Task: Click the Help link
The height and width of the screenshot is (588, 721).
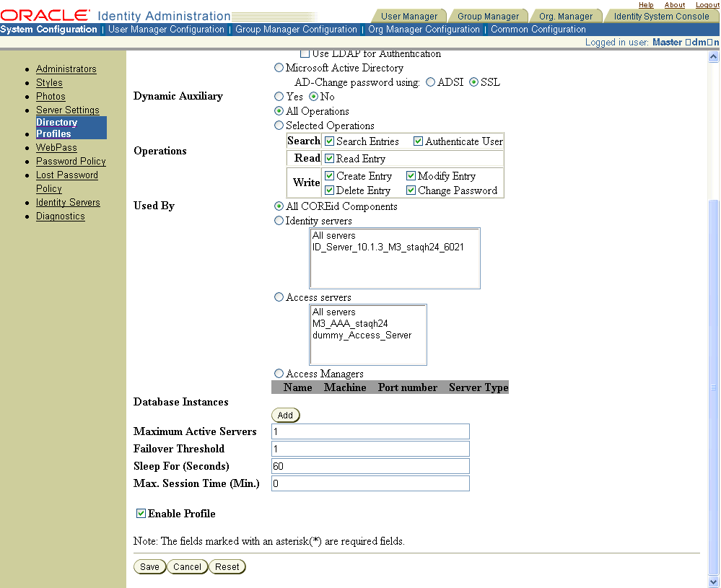Action: coord(646,4)
